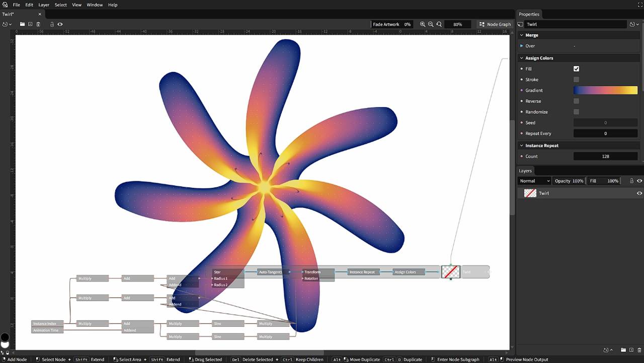Hide the Twirl layer via eye icon
This screenshot has height=363, width=644.
(639, 193)
